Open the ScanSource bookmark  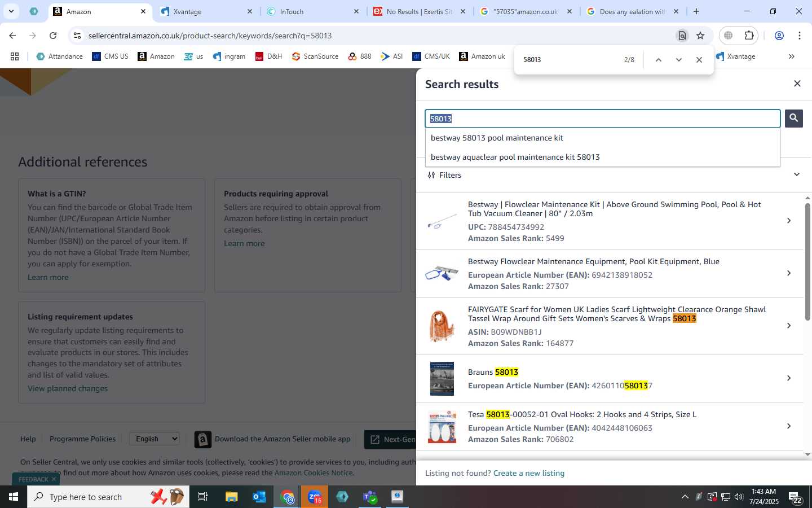coord(315,56)
